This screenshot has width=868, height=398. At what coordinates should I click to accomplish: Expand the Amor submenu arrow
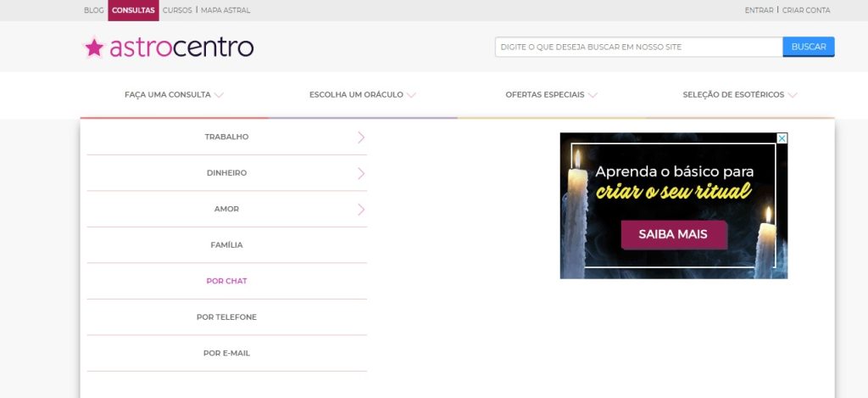pyautogui.click(x=361, y=210)
